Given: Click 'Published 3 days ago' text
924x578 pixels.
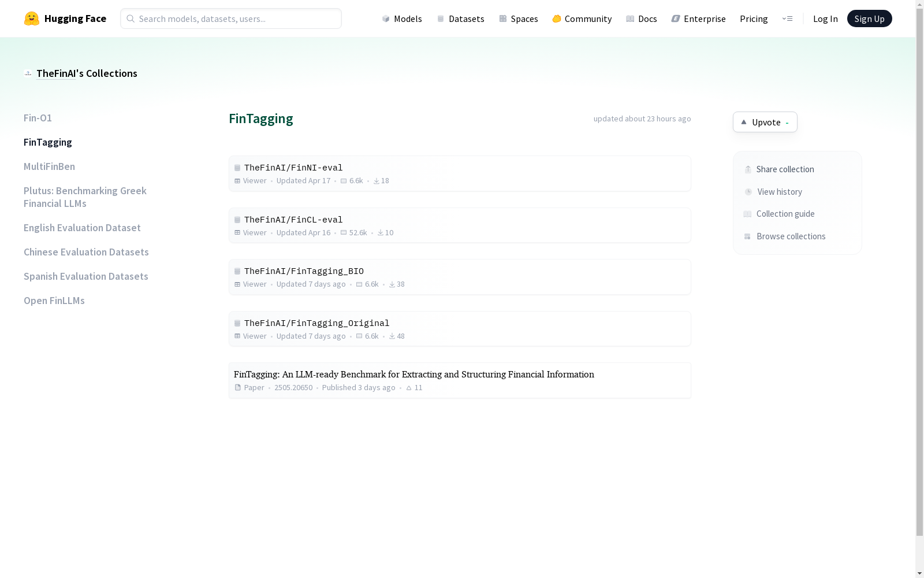Looking at the screenshot, I should click(x=359, y=388).
